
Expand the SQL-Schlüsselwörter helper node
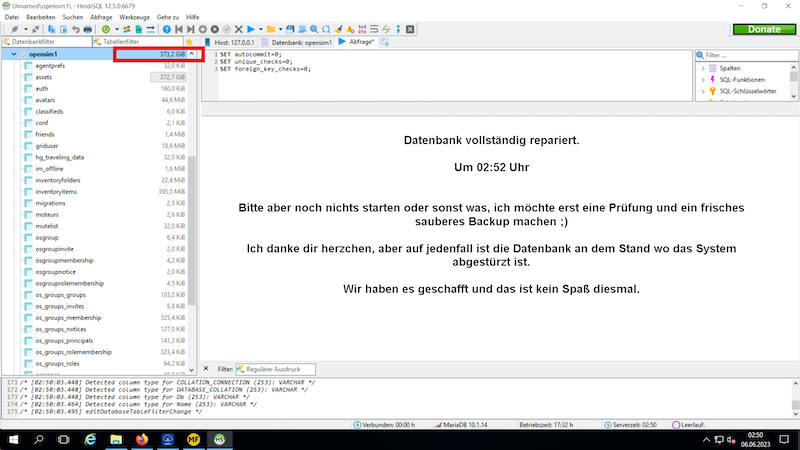click(x=701, y=90)
